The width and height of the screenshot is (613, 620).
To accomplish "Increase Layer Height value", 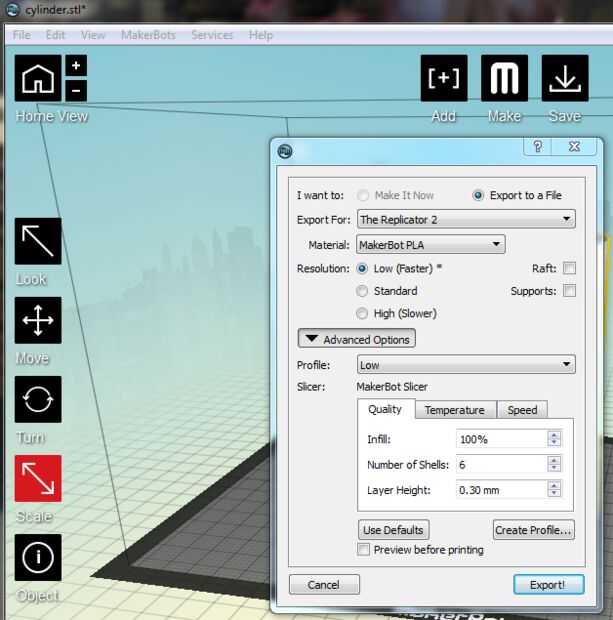I will click(x=554, y=485).
